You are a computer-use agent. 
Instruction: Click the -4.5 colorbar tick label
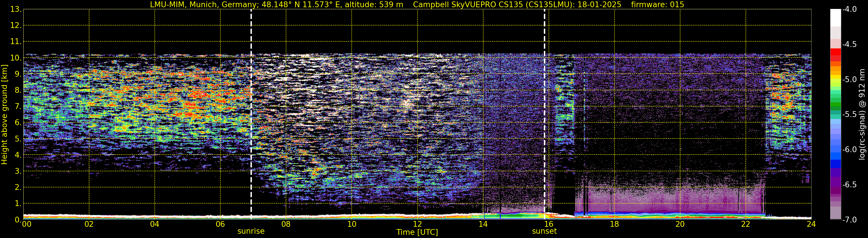[850, 44]
